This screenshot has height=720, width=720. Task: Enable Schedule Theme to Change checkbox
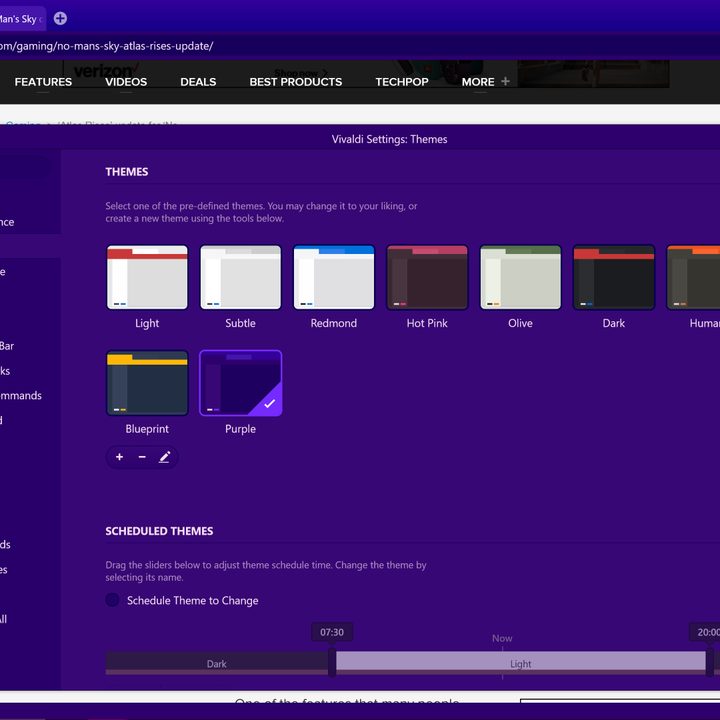point(112,600)
